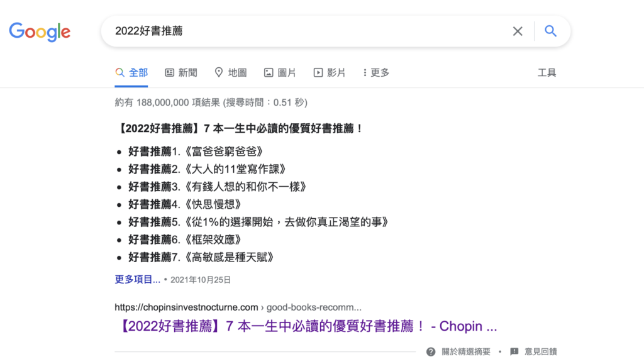Screen dimensions: 644x364
Task: Click the chopinsinvestnocturne.com URL
Action: coord(238,307)
